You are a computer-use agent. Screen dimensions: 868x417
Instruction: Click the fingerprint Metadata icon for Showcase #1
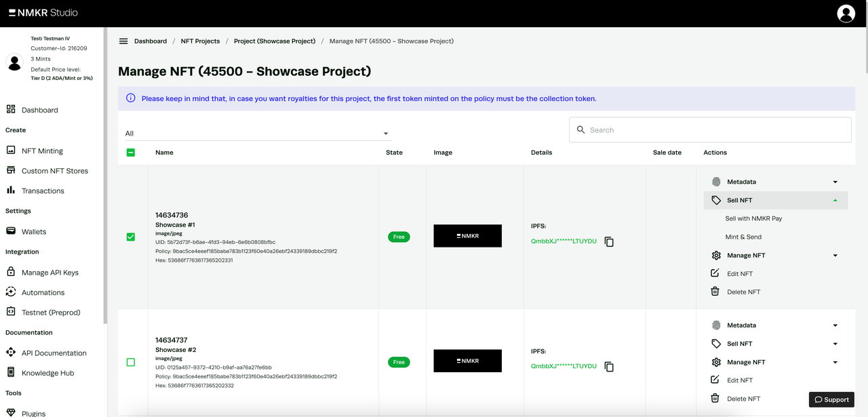[716, 182]
